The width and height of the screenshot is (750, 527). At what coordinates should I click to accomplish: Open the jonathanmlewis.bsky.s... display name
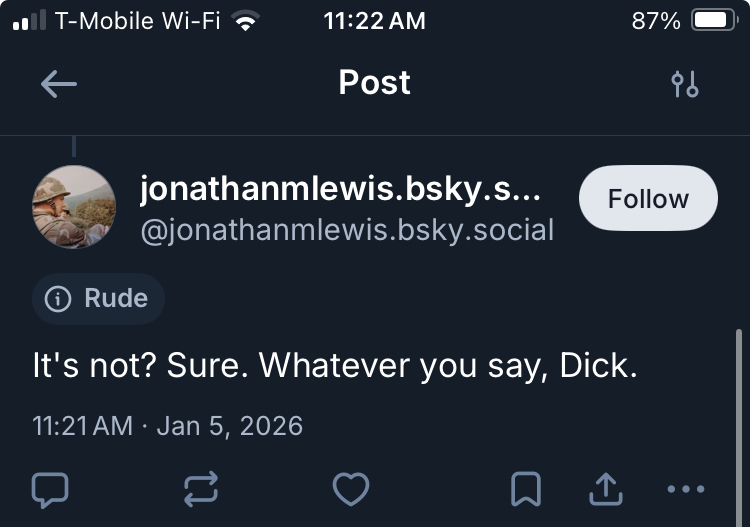coord(340,188)
